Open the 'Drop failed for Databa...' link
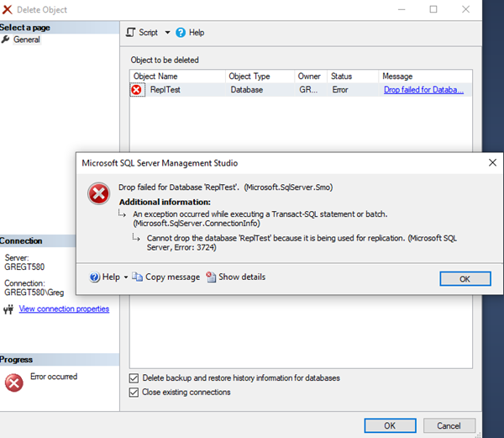 (423, 90)
